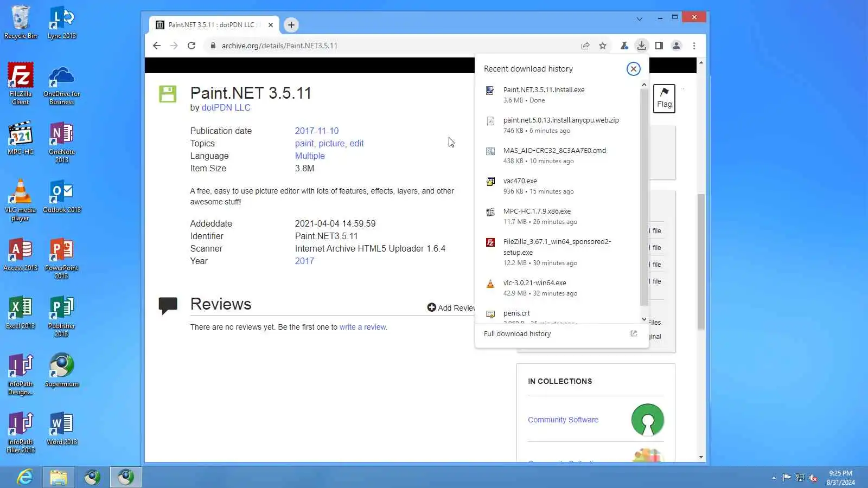Show hidden system tray icons arrow
Viewport: 868px width, 488px height.
point(774,478)
